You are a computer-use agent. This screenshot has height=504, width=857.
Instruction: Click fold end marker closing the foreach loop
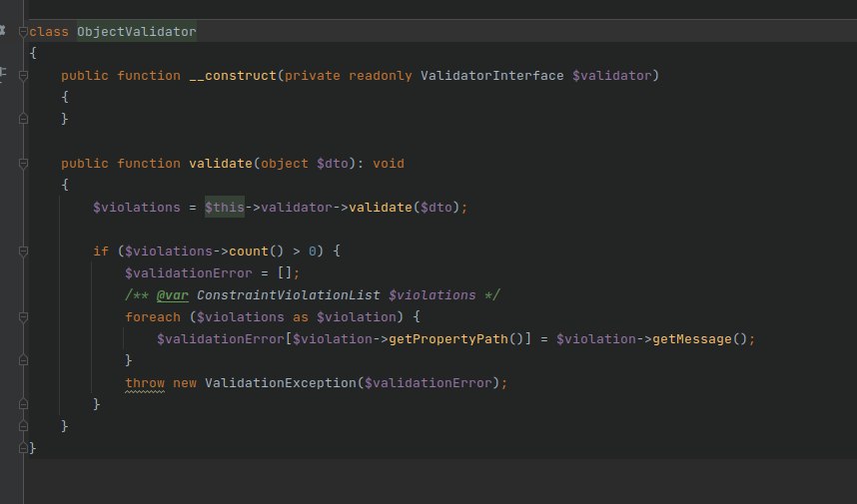(x=23, y=360)
